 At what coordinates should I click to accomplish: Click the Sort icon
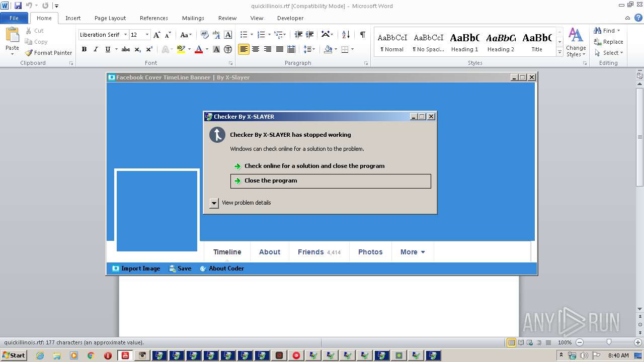tap(346, 35)
